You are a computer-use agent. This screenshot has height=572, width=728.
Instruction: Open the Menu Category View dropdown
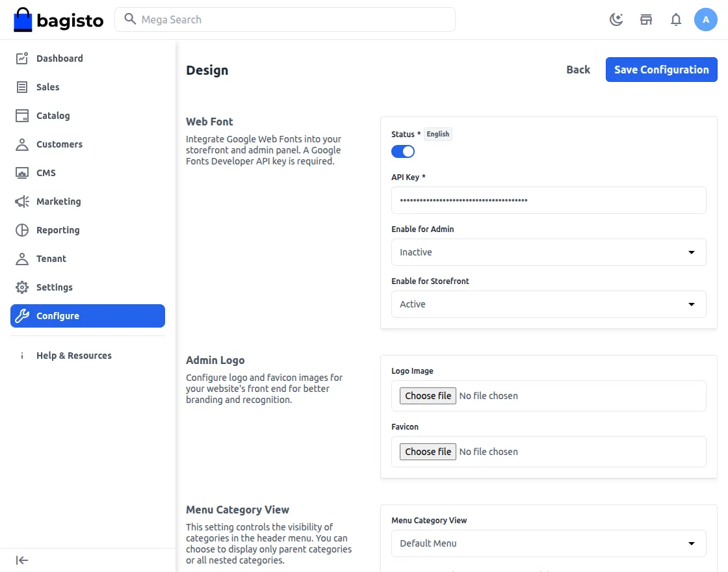point(549,543)
